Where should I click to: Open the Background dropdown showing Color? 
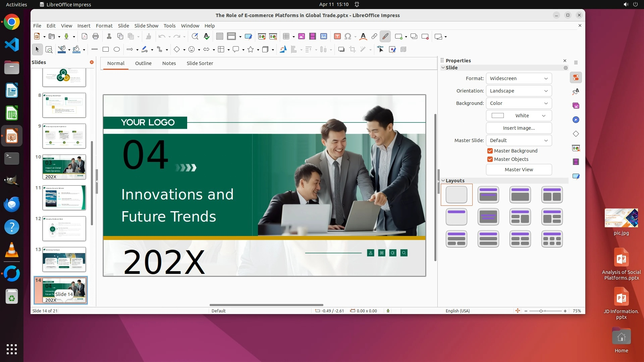[519, 103]
